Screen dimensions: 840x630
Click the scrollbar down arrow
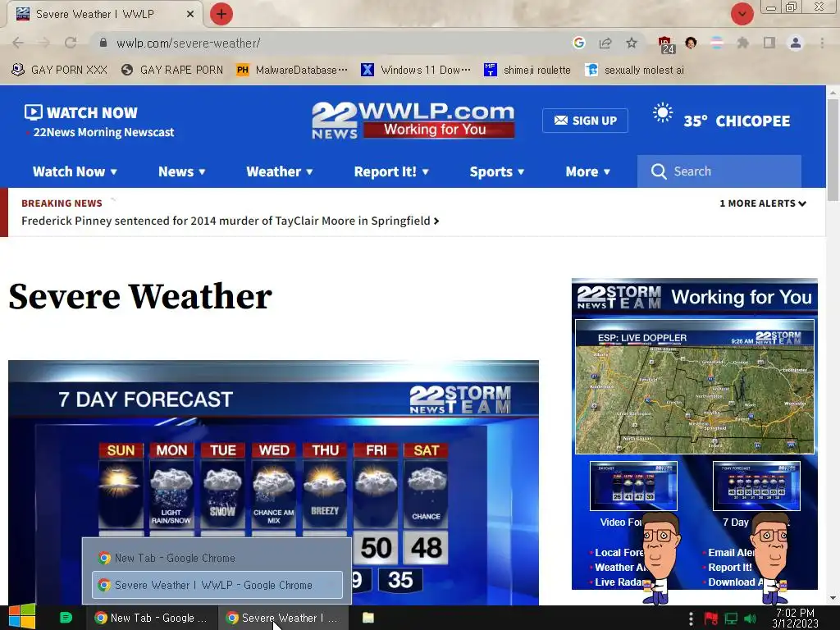(833, 598)
